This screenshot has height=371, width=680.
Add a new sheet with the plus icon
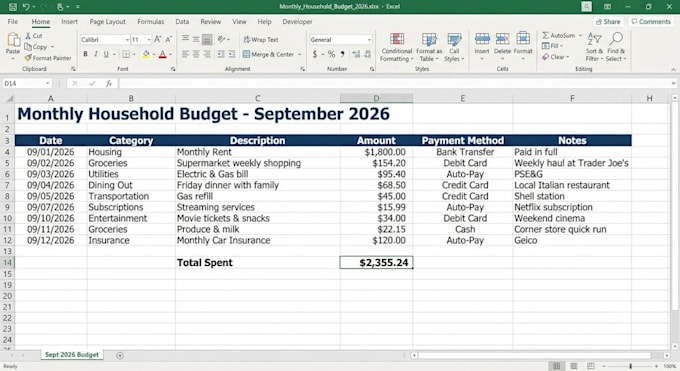point(120,355)
